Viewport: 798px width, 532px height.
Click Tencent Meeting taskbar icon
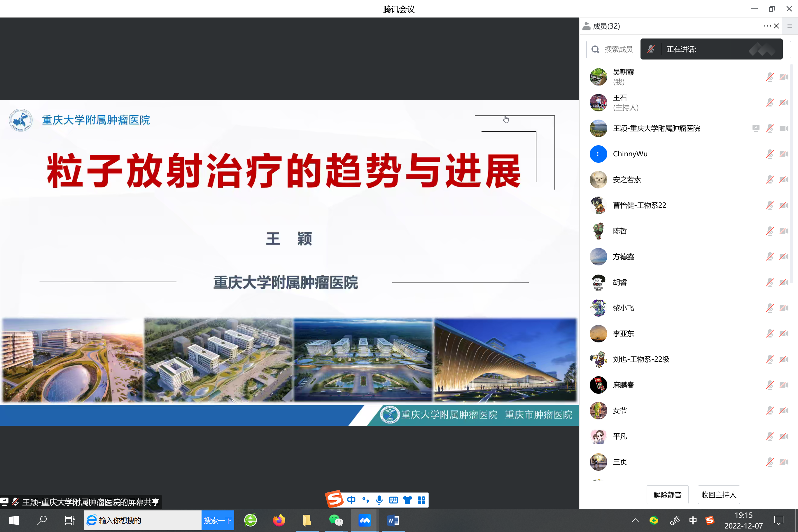point(365,520)
